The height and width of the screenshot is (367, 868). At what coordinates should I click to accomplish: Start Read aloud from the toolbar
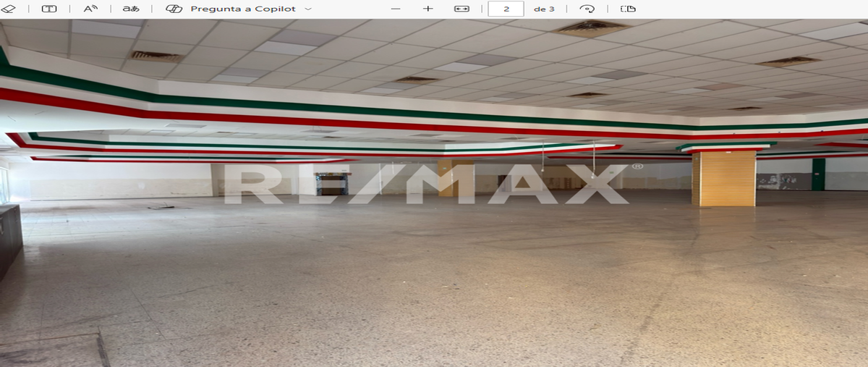pyautogui.click(x=90, y=9)
